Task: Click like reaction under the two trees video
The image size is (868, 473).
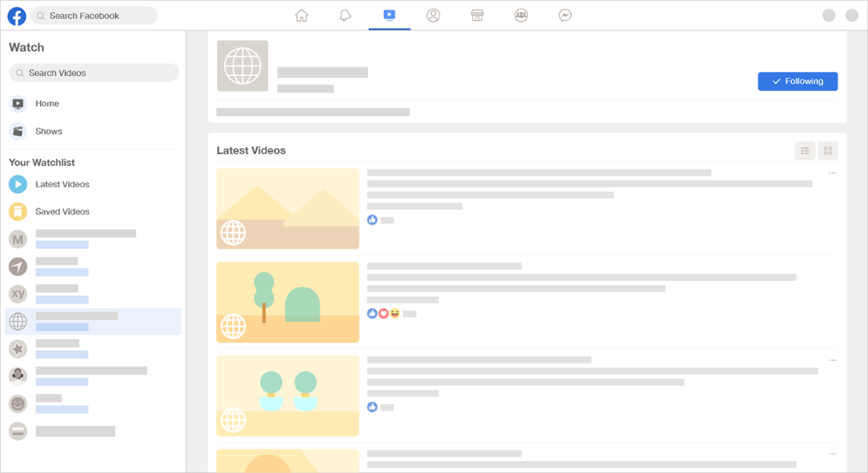Action: [x=373, y=407]
